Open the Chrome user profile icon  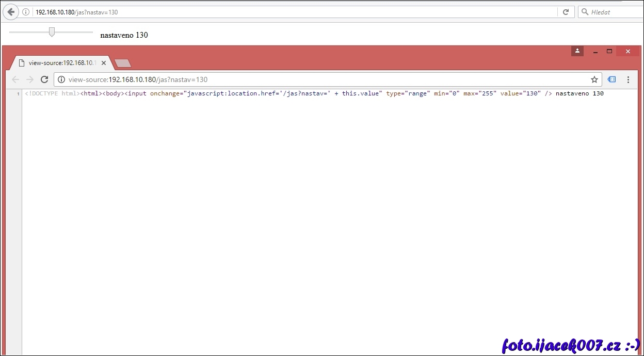(x=577, y=51)
